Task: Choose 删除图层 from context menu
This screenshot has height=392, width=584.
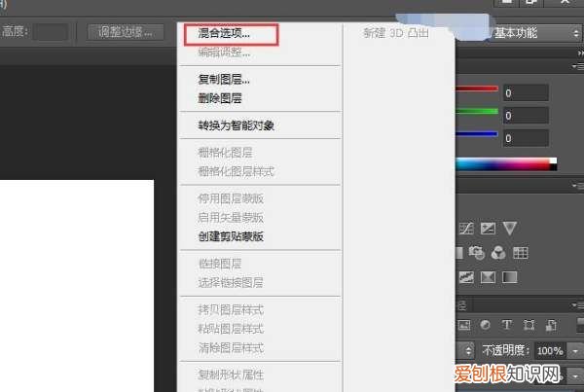Action: 221,98
